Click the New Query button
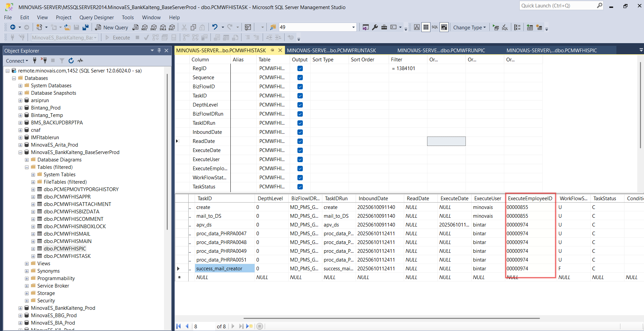The width and height of the screenshot is (644, 331). [111, 27]
